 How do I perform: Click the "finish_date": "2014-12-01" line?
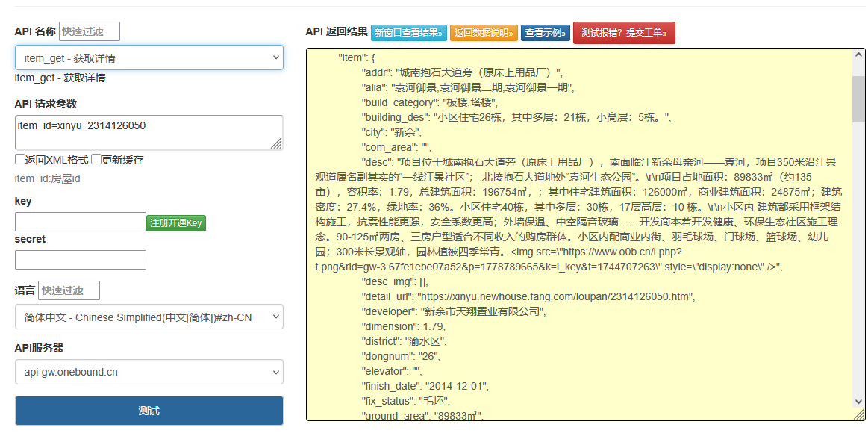click(425, 386)
